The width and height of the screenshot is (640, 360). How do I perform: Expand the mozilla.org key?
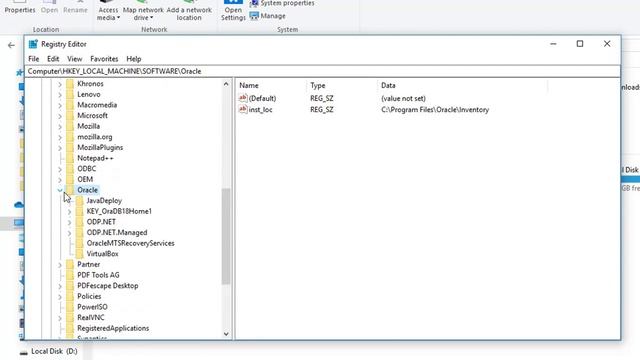60,137
